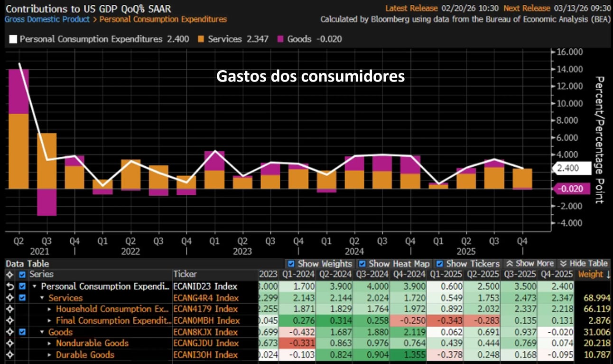Toggle the Show Tickers checkbox
Screen dimensions: 613x364
click(439, 264)
